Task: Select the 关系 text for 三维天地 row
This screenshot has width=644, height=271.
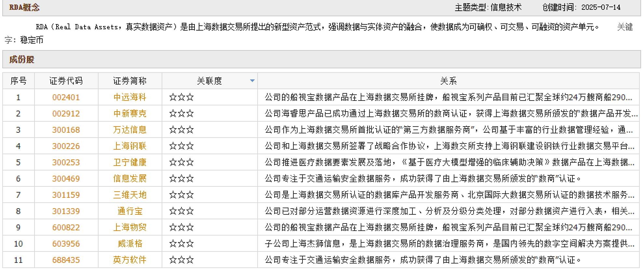Action: coord(449,195)
